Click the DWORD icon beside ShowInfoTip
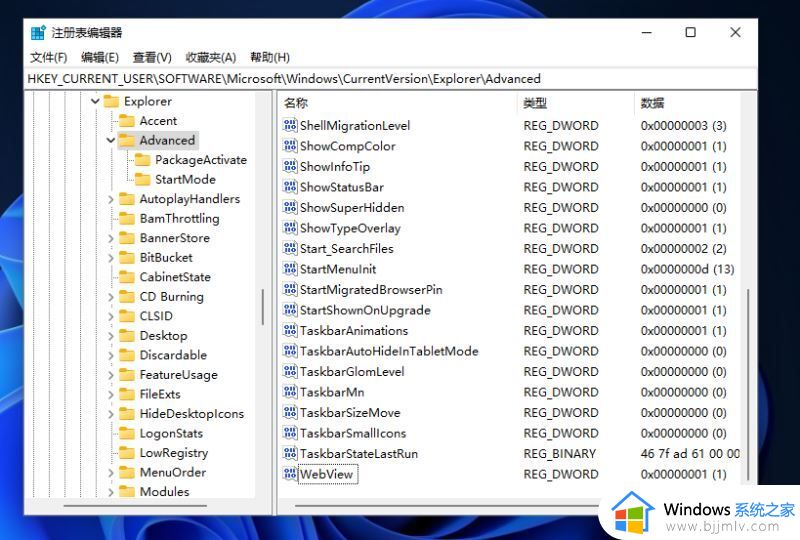Screen dimensions: 800x540 click(x=290, y=166)
